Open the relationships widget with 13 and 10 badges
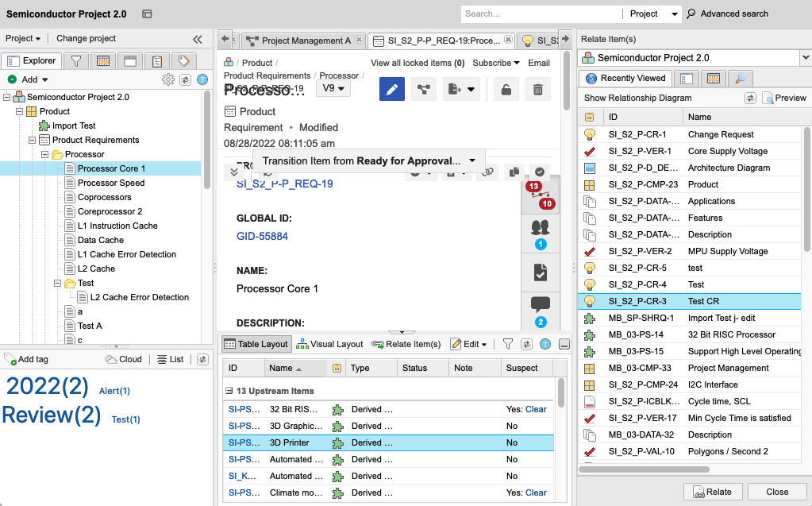 tap(540, 195)
